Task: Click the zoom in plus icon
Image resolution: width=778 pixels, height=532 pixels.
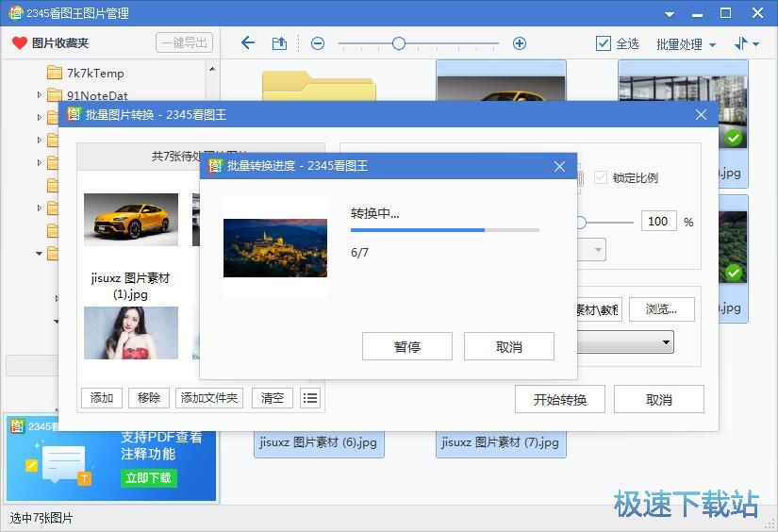Action: [520, 43]
